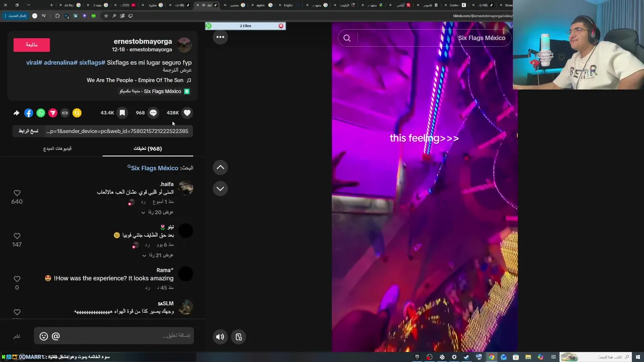Switch to the YouTube (737) tab

point(126,5)
